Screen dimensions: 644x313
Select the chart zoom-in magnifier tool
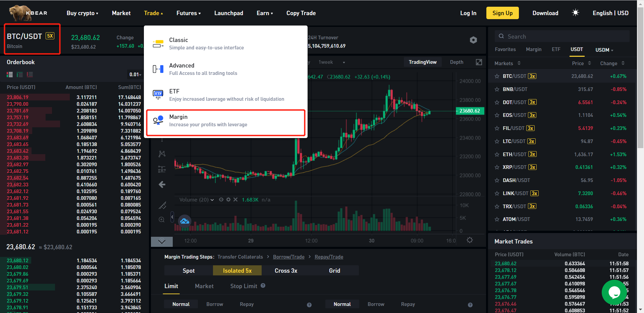tap(162, 220)
